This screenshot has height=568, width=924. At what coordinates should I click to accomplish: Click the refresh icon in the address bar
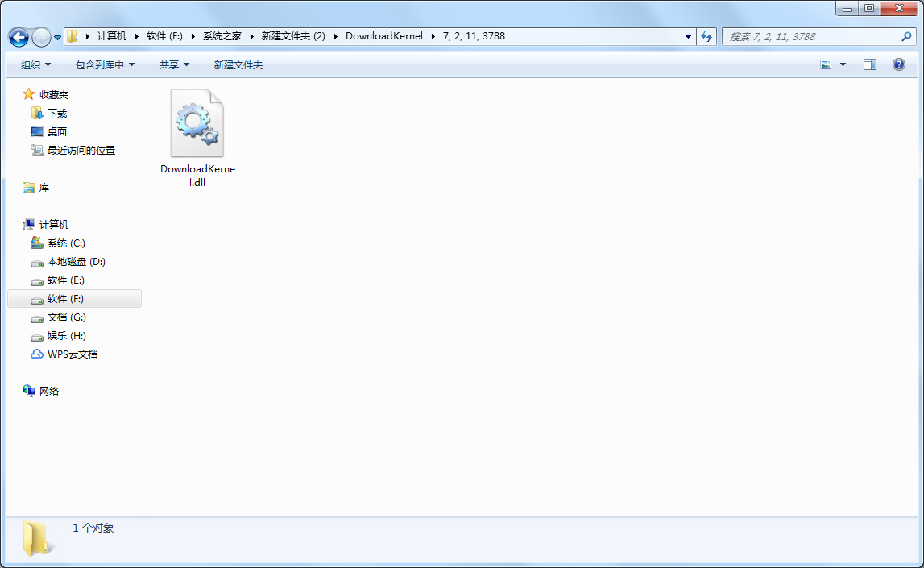click(706, 36)
